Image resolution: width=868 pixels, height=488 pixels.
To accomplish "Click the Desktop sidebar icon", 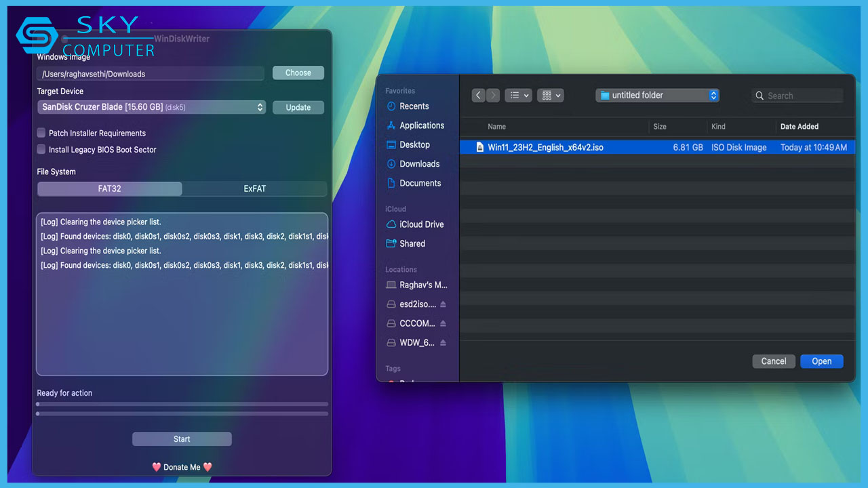I will tap(391, 144).
